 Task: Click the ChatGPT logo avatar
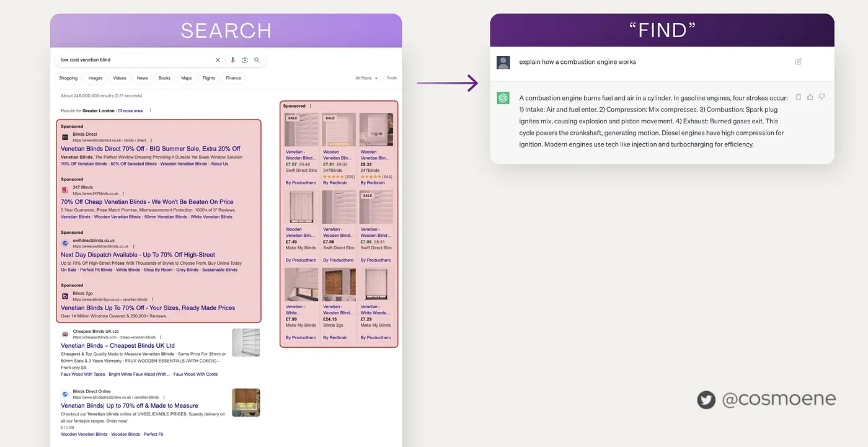(x=503, y=98)
